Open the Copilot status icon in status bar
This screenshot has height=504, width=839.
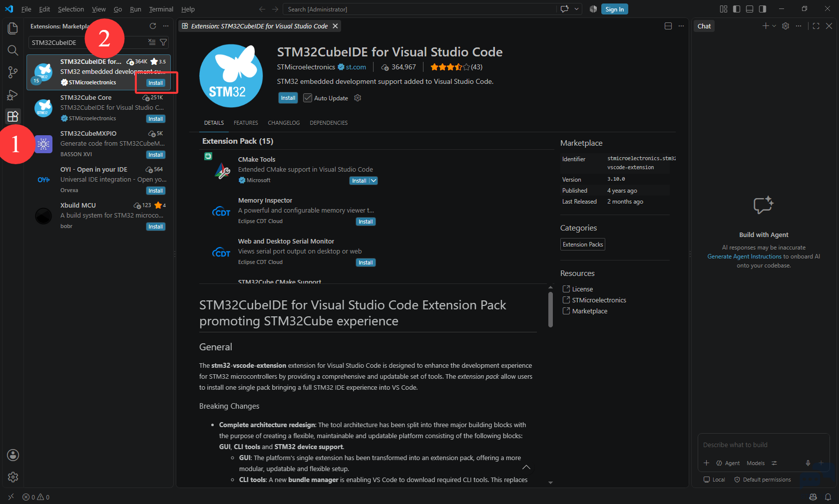813,497
